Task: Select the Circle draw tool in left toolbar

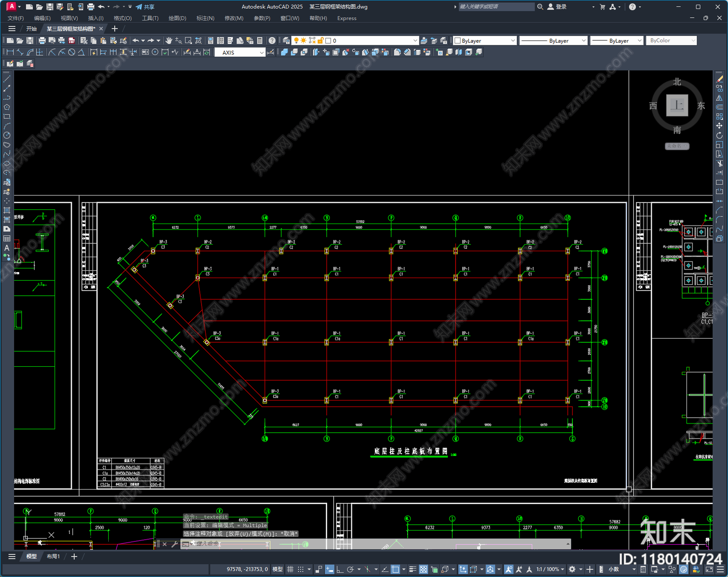Action: (7, 135)
